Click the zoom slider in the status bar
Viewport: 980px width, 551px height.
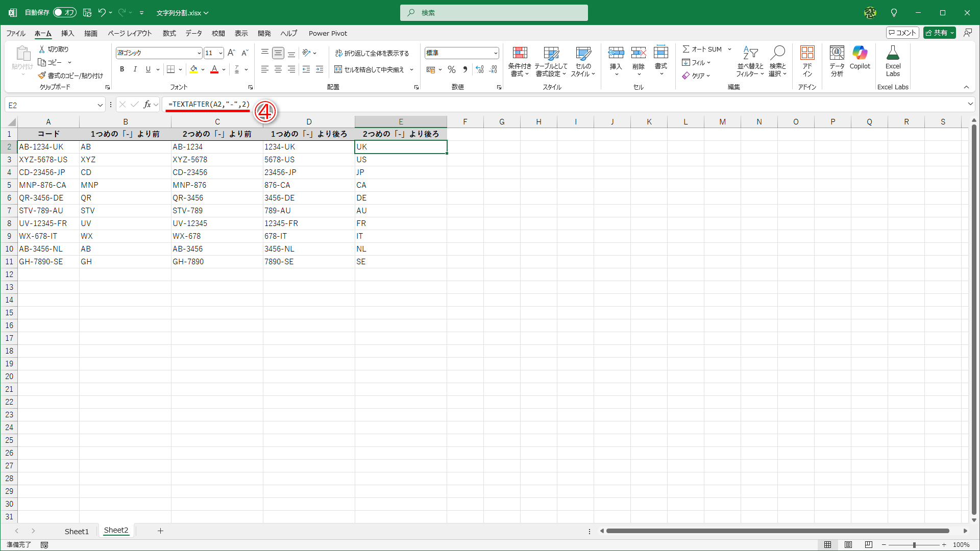click(x=914, y=545)
